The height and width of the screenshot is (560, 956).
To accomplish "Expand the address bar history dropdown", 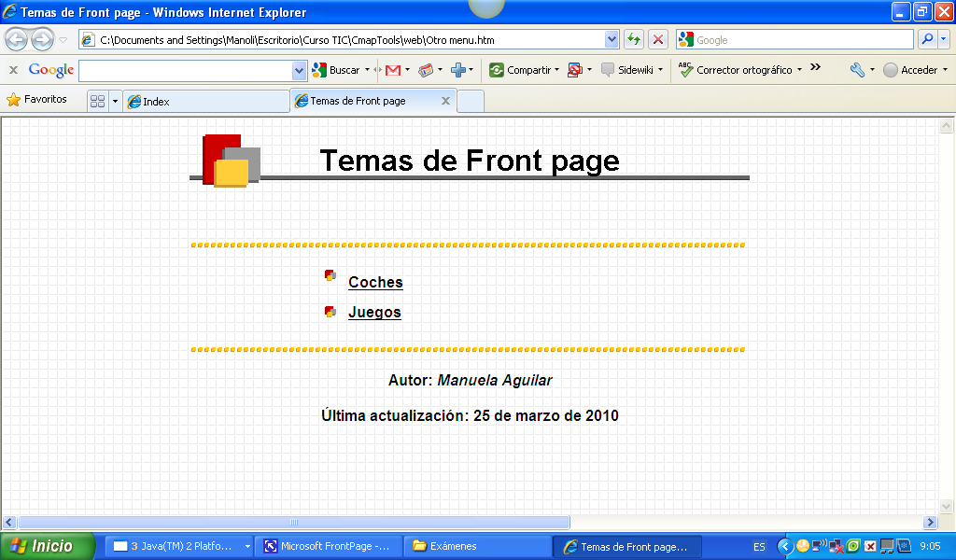I will [612, 39].
